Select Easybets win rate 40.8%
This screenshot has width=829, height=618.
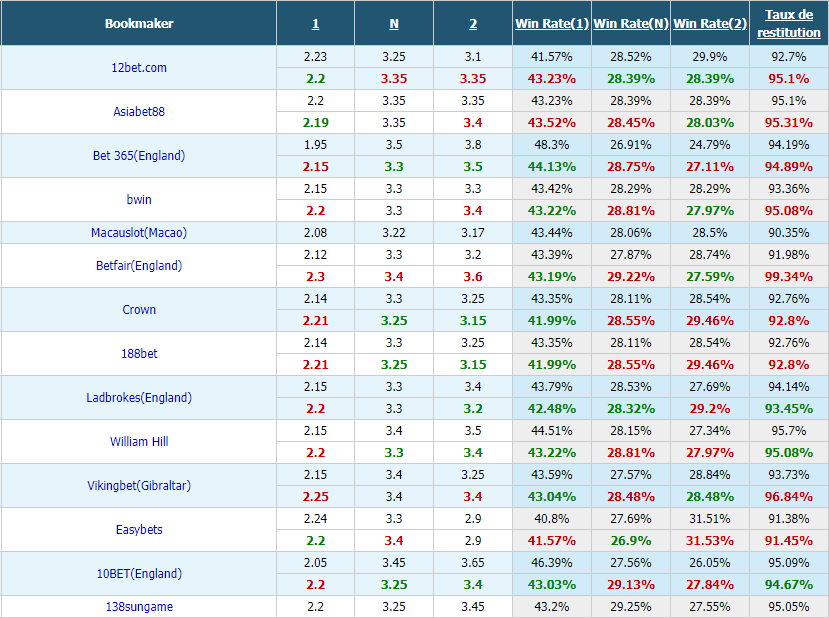coord(551,519)
